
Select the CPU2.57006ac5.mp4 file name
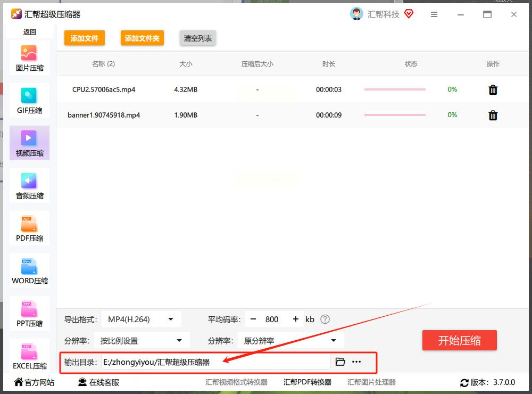[104, 89]
